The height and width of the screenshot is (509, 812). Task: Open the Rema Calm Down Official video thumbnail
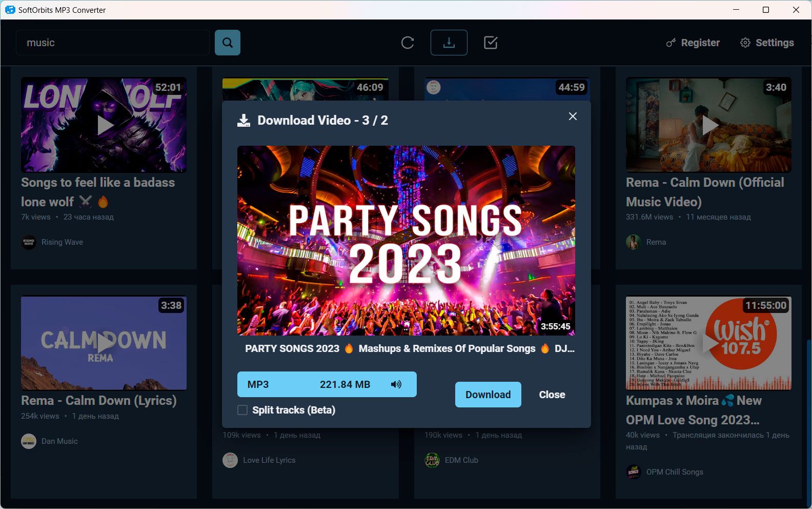coord(708,125)
